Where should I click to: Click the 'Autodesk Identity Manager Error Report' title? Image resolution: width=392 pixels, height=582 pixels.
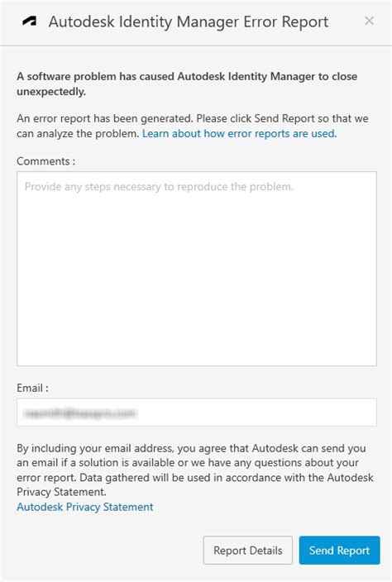pyautogui.click(x=189, y=21)
